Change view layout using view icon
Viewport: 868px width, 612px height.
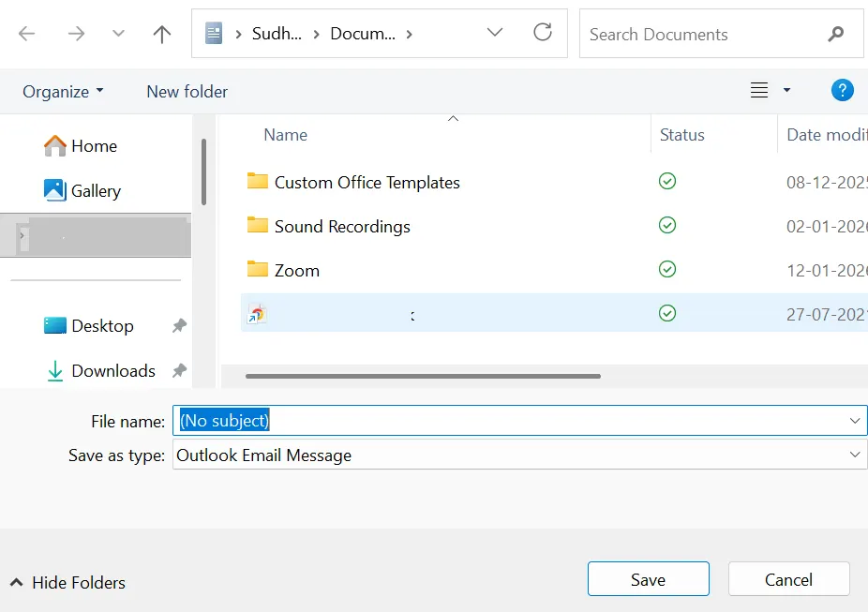pyautogui.click(x=759, y=91)
